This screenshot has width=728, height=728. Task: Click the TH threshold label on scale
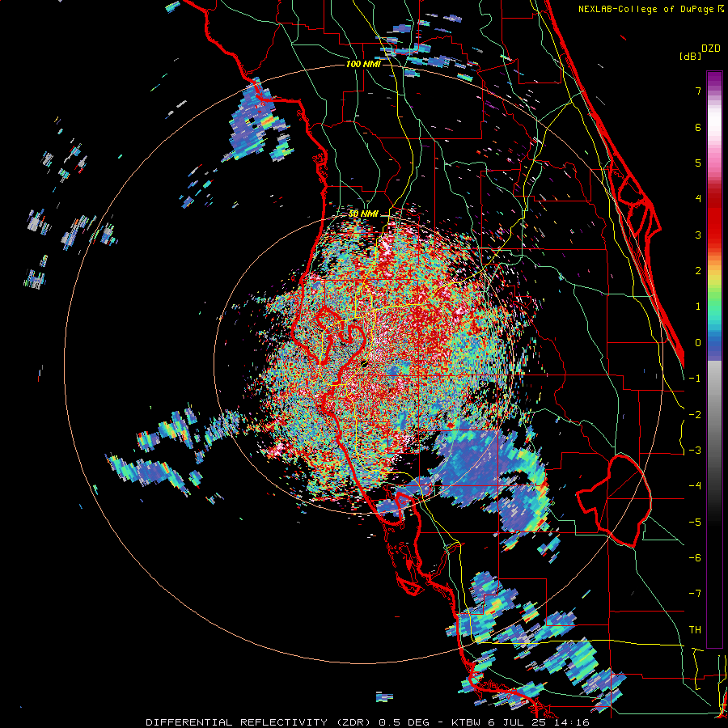695,630
